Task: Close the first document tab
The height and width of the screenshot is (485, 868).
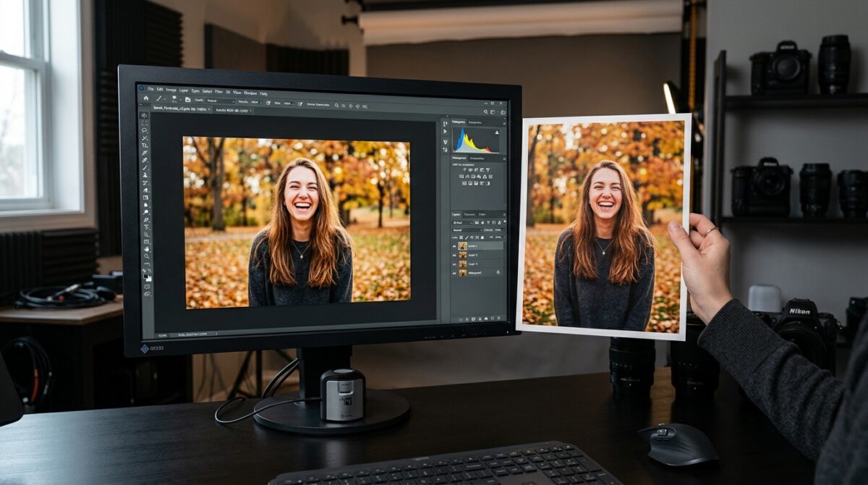Action: (x=209, y=109)
